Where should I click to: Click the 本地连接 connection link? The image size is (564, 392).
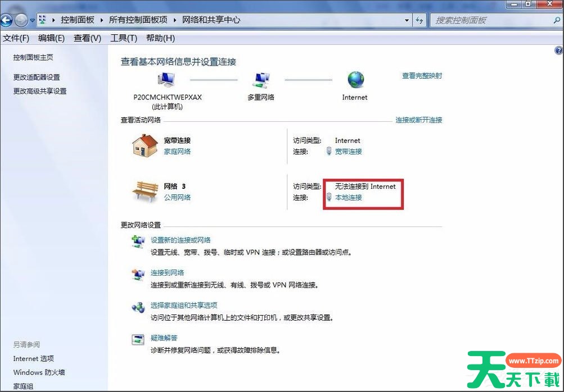349,198
